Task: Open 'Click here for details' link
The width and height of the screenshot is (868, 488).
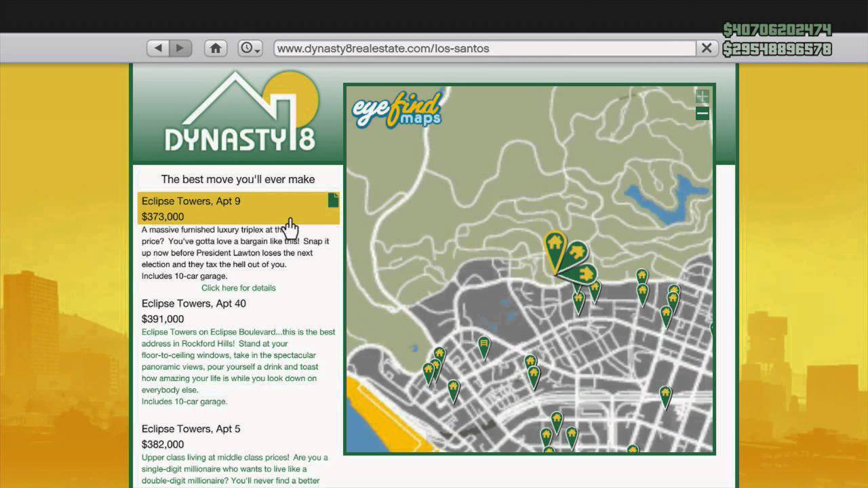Action: pyautogui.click(x=239, y=288)
